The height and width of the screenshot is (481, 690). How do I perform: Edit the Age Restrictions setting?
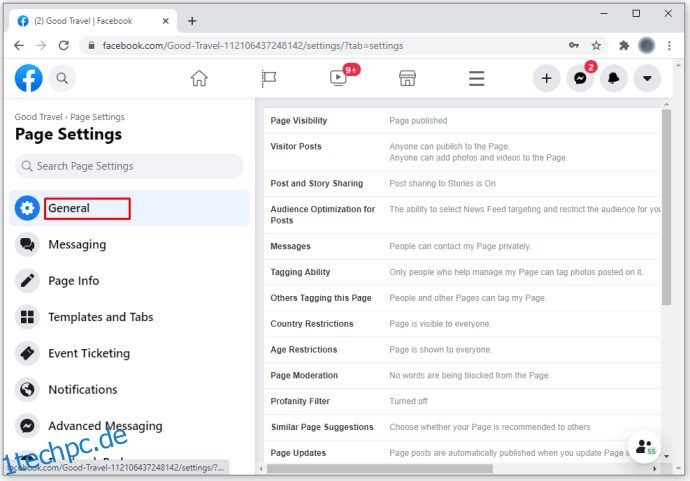[x=462, y=349]
